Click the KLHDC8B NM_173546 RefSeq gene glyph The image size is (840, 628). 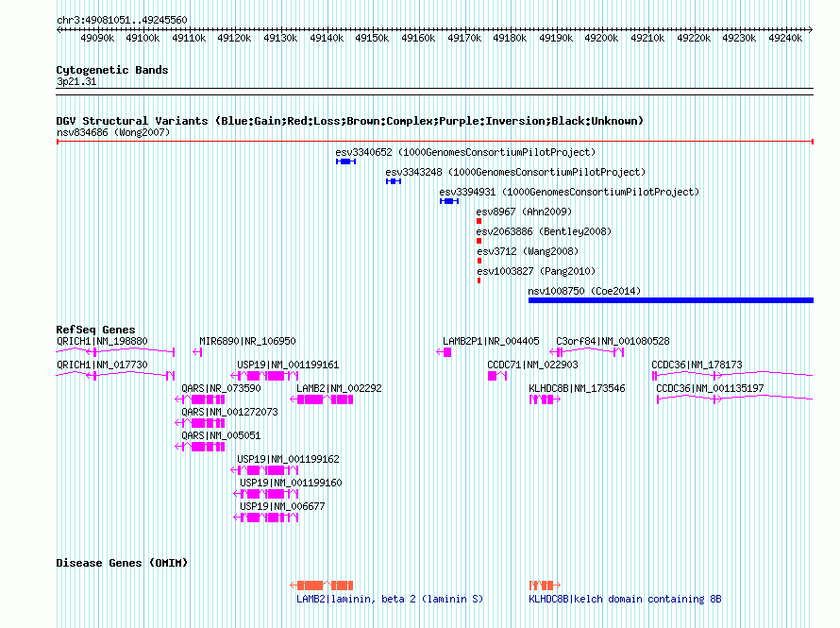point(545,399)
